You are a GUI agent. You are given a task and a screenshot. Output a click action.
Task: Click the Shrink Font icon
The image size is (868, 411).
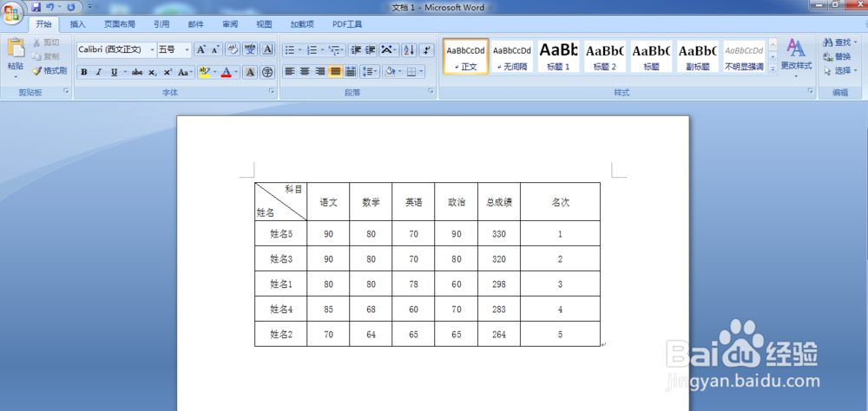coord(215,49)
